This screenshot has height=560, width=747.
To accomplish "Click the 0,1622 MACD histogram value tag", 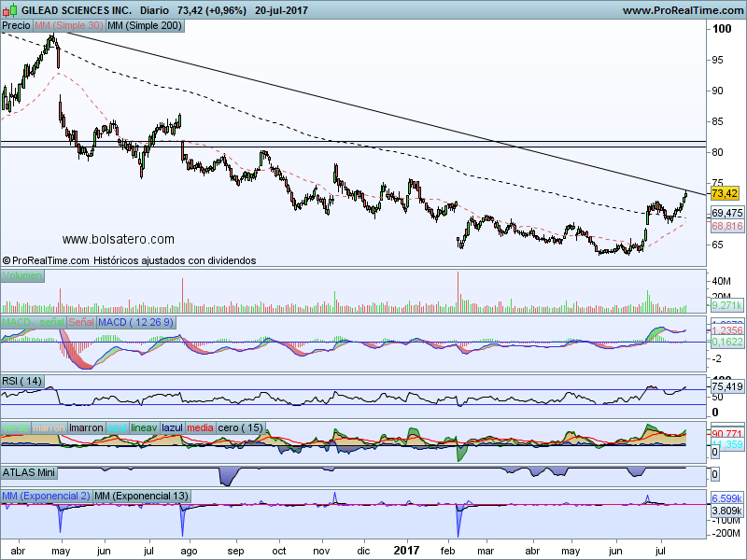I will pyautogui.click(x=727, y=342).
